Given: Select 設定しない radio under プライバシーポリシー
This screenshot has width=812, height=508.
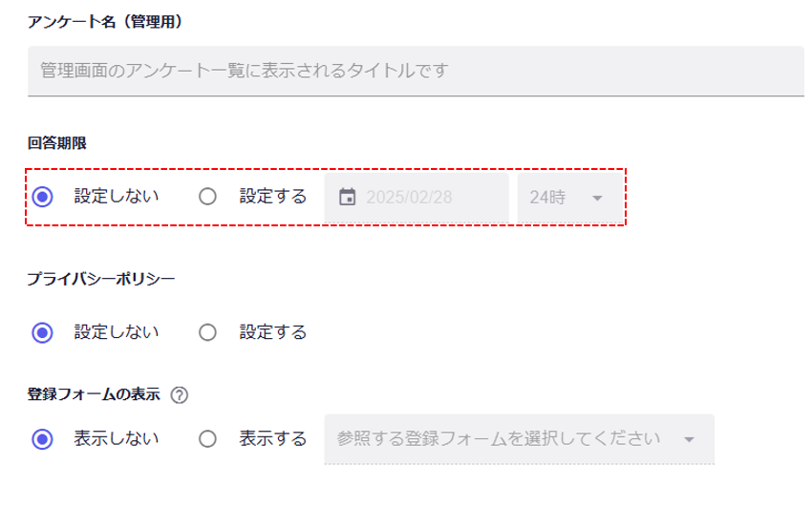Looking at the screenshot, I should click(42, 332).
